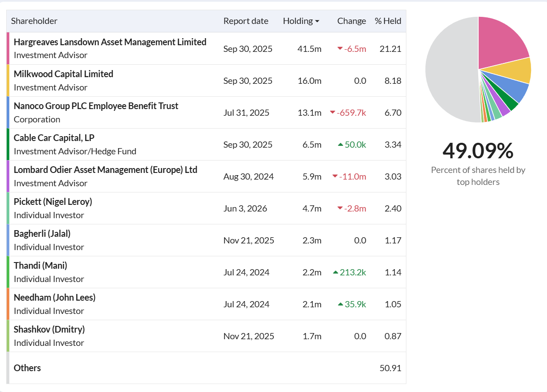Click the 50.91 value in Others row
The image size is (547, 392).
click(390, 368)
